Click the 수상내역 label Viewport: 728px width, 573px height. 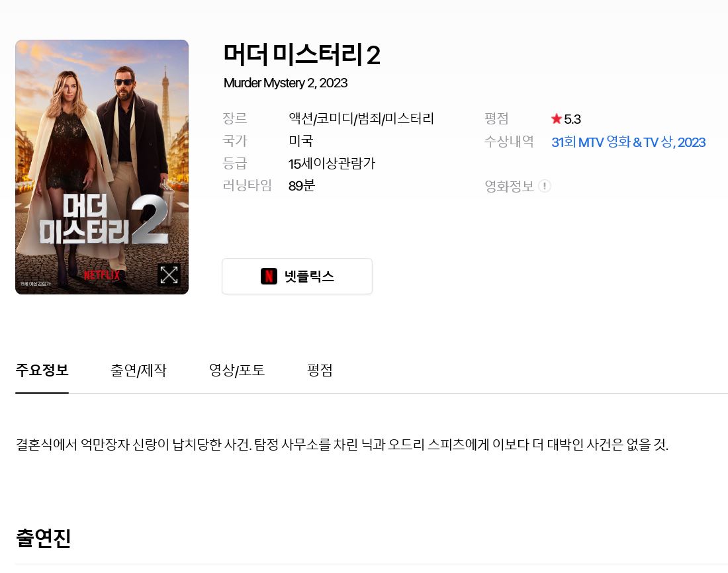[510, 141]
